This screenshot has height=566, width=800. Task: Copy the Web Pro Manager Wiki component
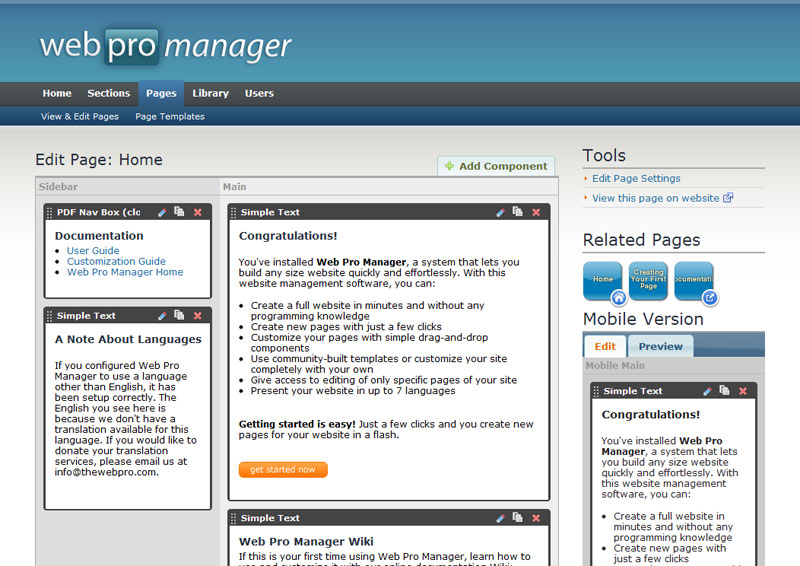(x=517, y=517)
